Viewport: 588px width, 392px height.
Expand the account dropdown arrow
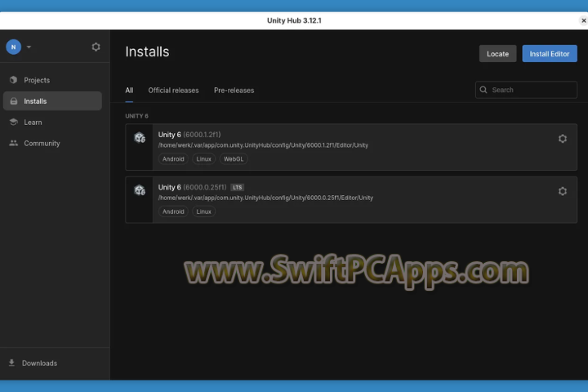click(29, 47)
